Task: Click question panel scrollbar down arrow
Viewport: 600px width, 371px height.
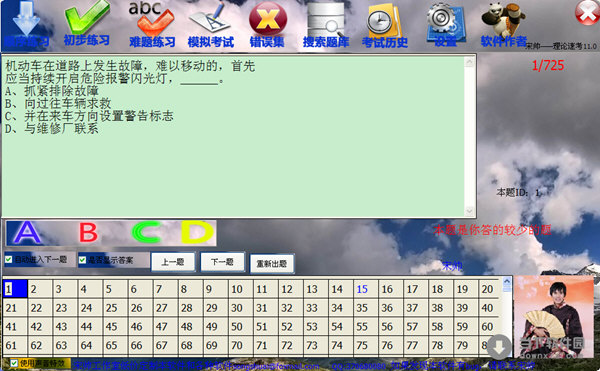Action: coord(470,211)
